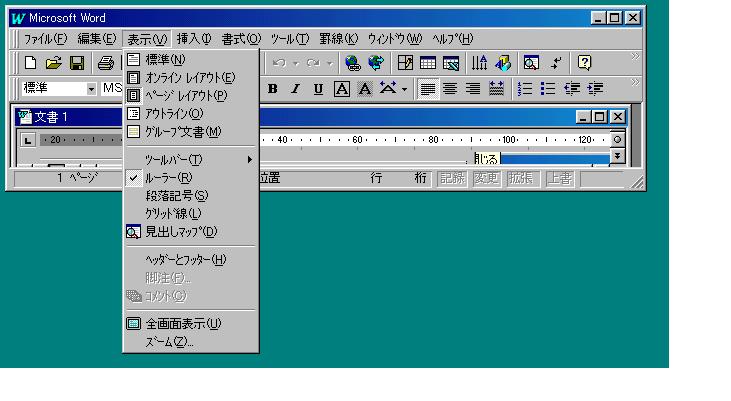Toggle Bold formatting

click(273, 89)
